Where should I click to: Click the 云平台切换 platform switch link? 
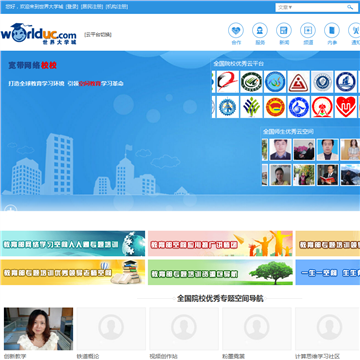point(98,34)
